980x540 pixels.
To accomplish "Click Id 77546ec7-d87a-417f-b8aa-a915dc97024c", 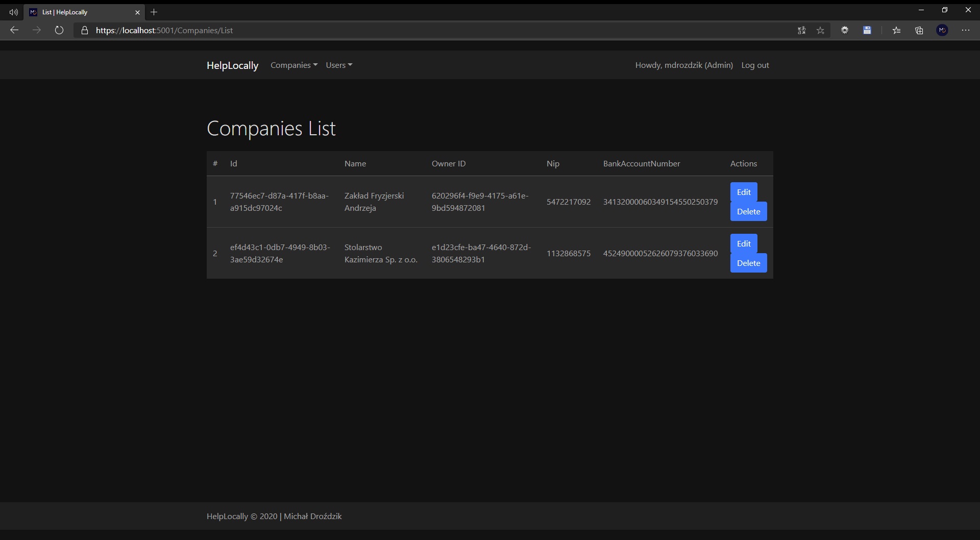I will point(280,202).
